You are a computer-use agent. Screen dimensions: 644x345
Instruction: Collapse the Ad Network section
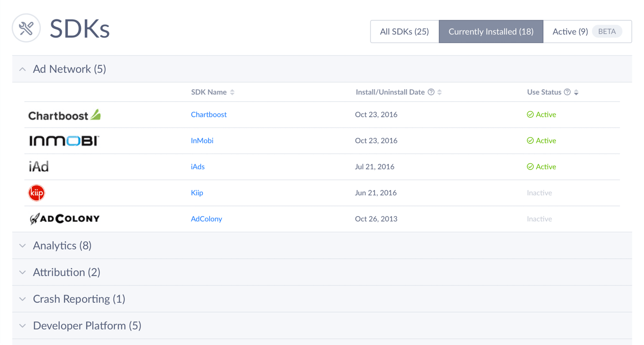point(23,69)
